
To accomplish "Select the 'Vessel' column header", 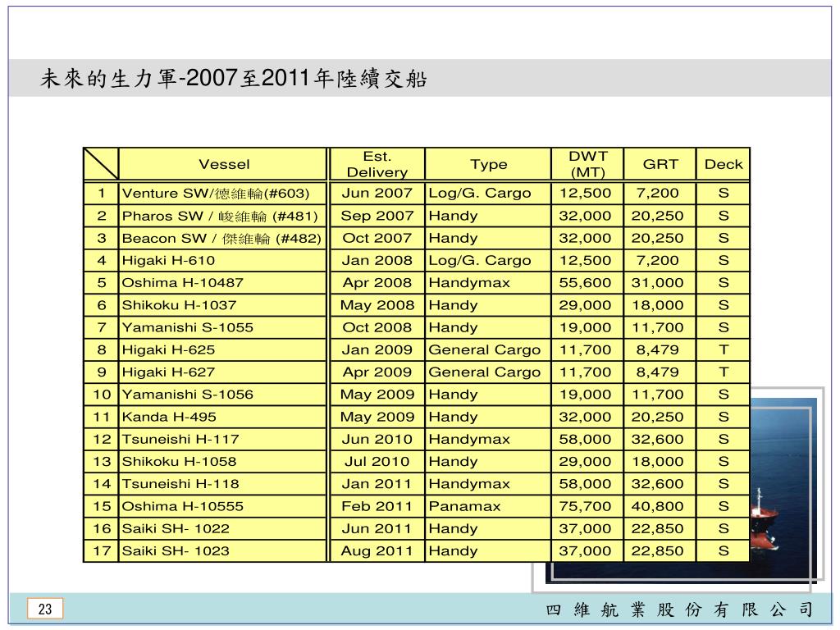I will pyautogui.click(x=223, y=164).
